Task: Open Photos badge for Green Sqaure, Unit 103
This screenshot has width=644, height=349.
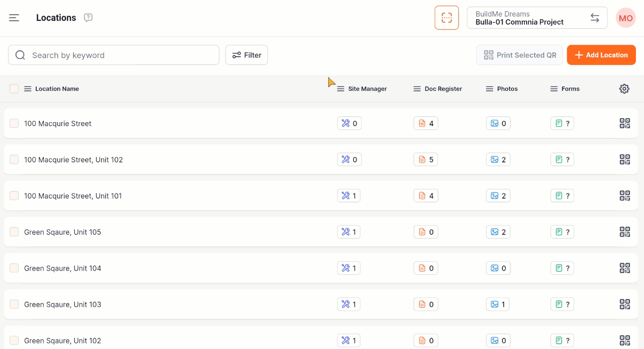Action: 498,304
